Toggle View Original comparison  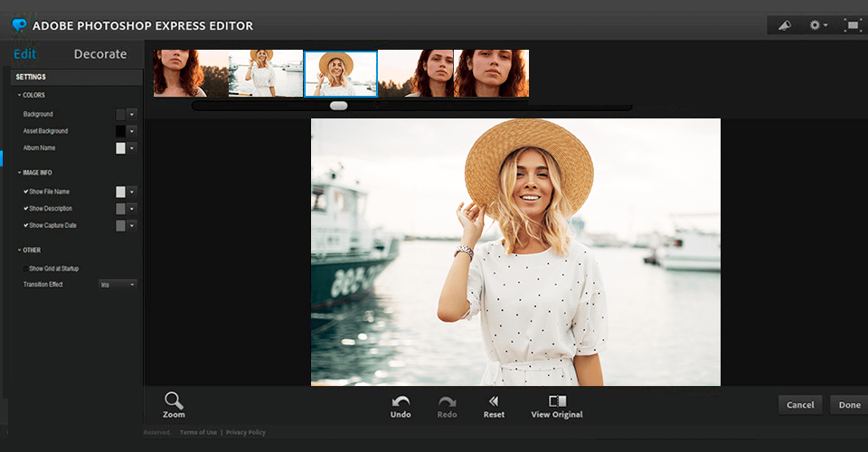[x=557, y=407]
